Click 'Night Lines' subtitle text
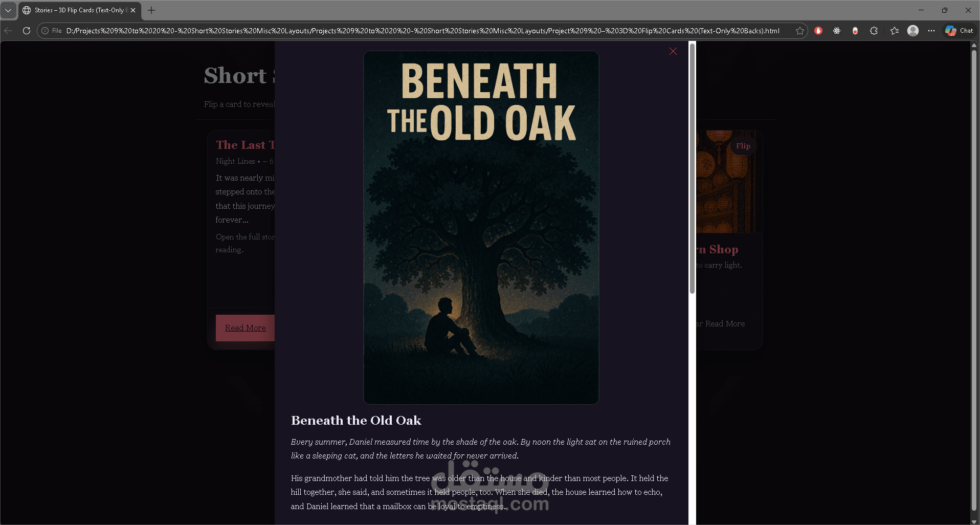This screenshot has height=525, width=980. (235, 161)
